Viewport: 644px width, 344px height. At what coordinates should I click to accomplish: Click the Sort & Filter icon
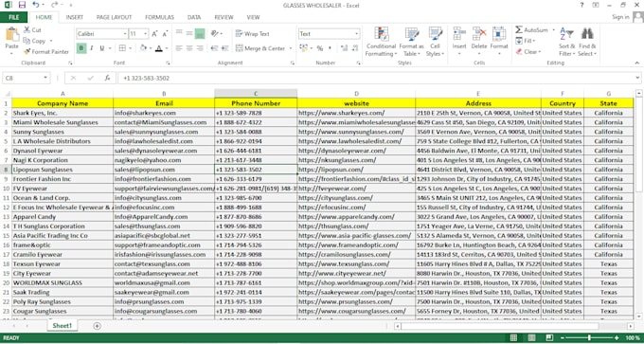coord(566,34)
